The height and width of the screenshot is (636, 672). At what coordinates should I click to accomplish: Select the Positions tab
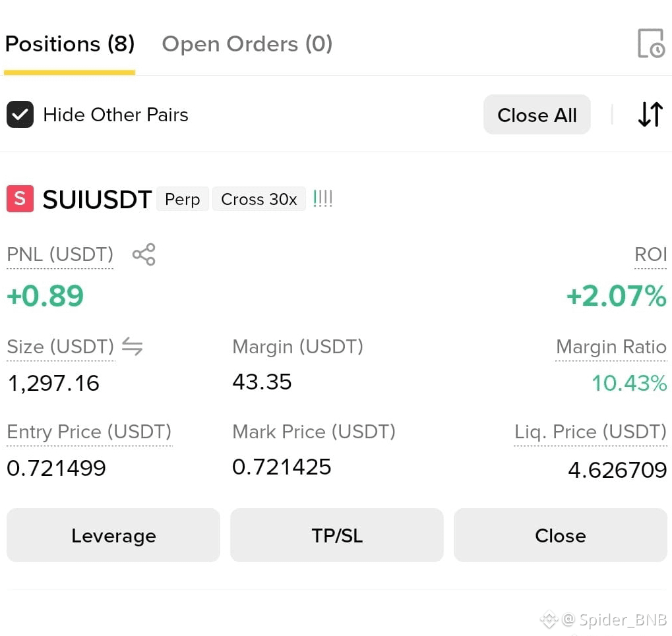[x=70, y=43]
